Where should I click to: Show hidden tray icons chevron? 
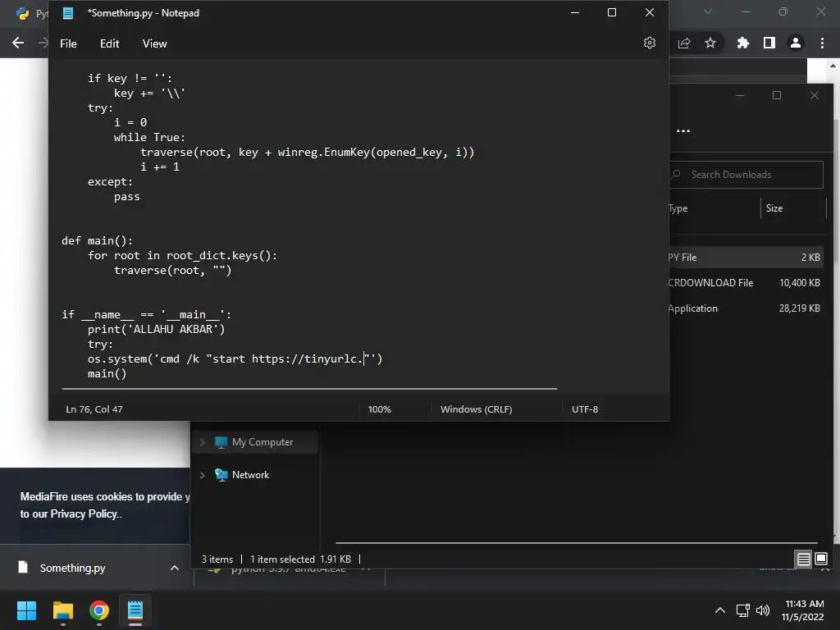tap(720, 610)
